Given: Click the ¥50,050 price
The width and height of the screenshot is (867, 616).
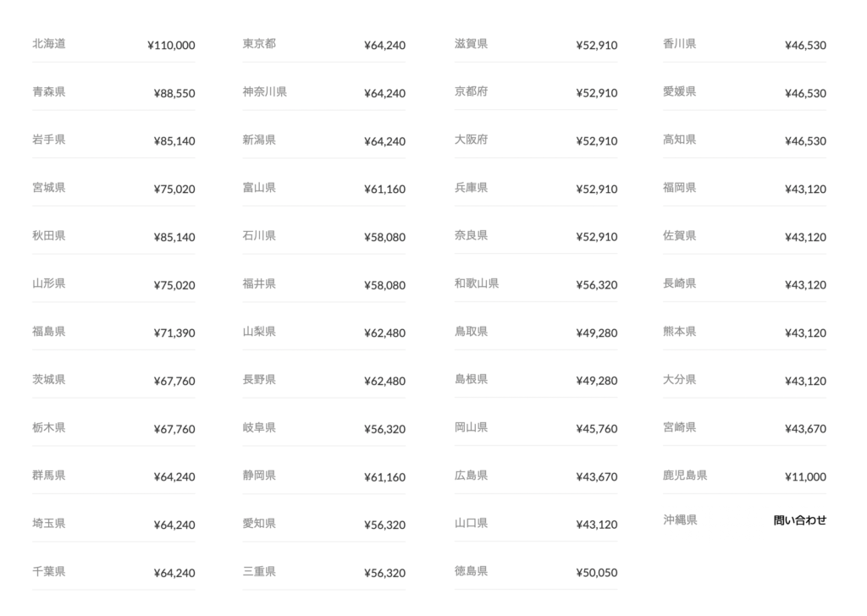Looking at the screenshot, I should click(x=597, y=573).
